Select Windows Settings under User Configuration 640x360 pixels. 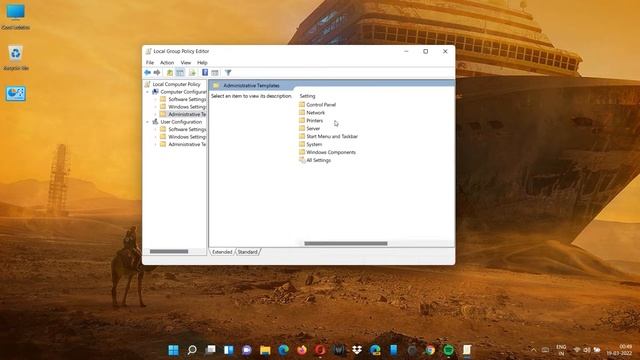click(x=187, y=137)
